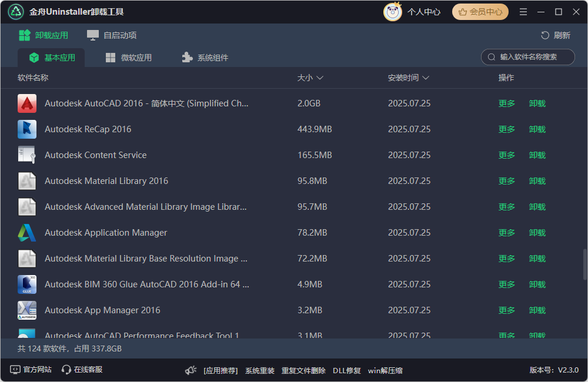This screenshot has width=588, height=382.
Task: Click the Autodesk AutoCAD 2016 app icon
Action: [27, 103]
